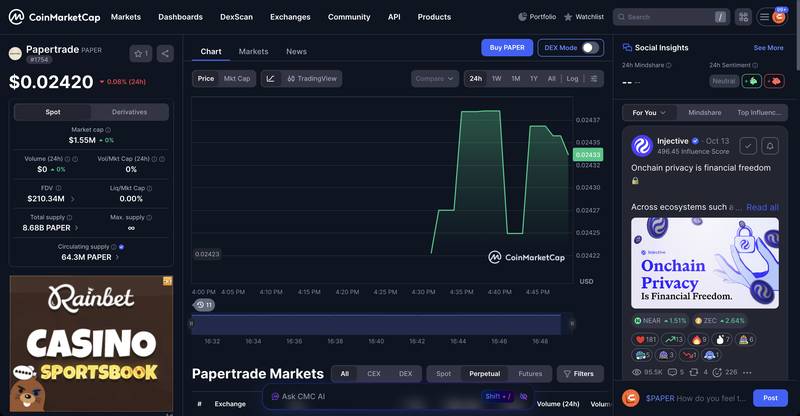800x416 pixels.
Task: Open Portfolio from the header
Action: coord(537,17)
